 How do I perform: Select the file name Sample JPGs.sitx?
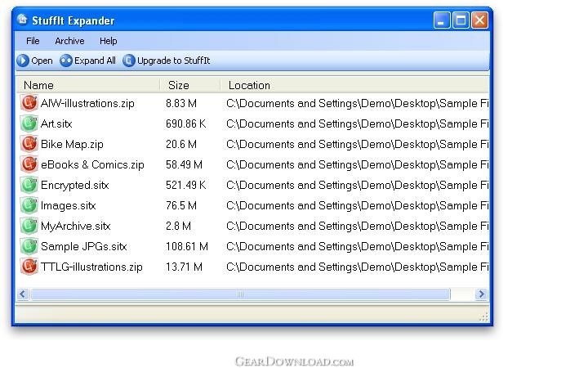(83, 246)
